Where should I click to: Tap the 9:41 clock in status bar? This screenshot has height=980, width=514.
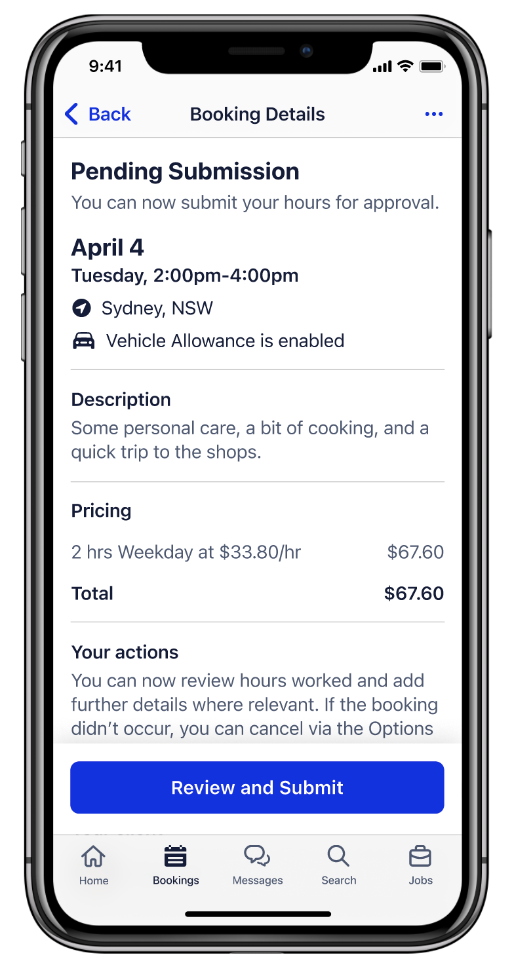[x=106, y=66]
